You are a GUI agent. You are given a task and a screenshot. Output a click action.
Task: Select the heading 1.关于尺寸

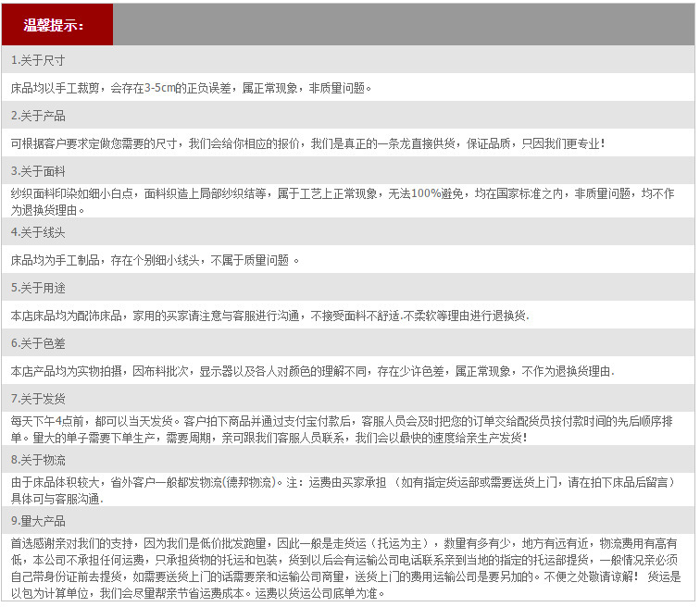point(38,60)
